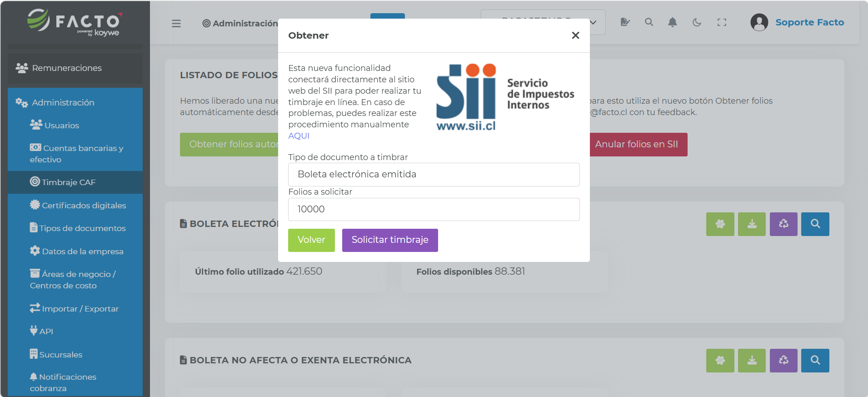Viewport: 868px width, 397px height.
Task: Click purple recycle icon for Boleta No Afecta
Action: [783, 361]
